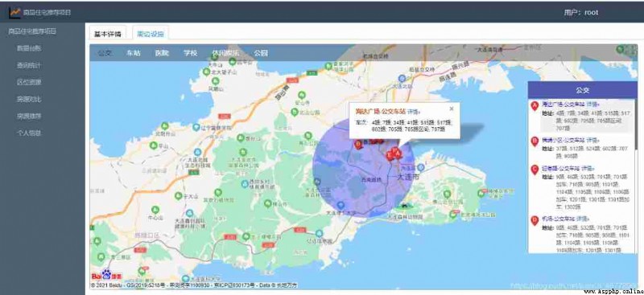
Task: Select 公园 in the map category bar
Action: (x=261, y=53)
